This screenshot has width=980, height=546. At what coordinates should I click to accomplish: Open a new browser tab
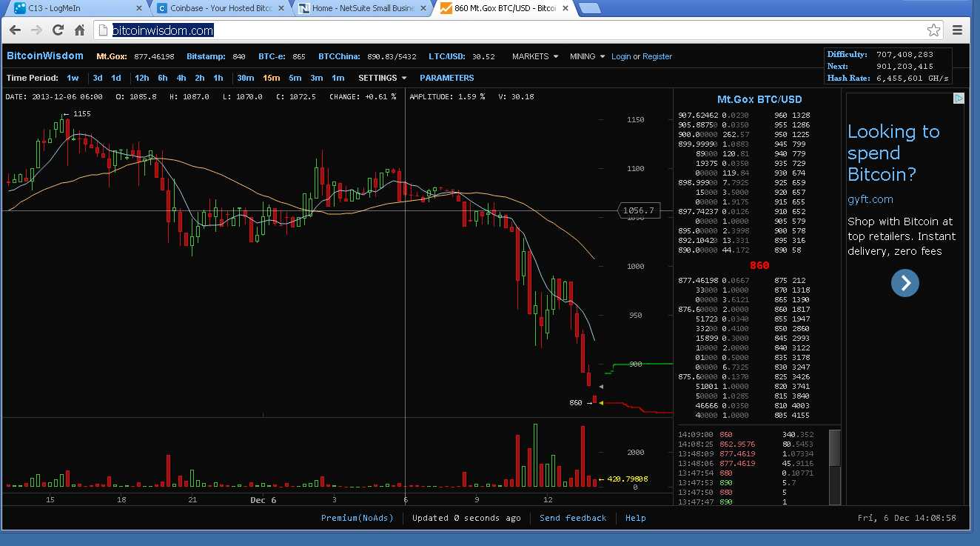coord(589,9)
